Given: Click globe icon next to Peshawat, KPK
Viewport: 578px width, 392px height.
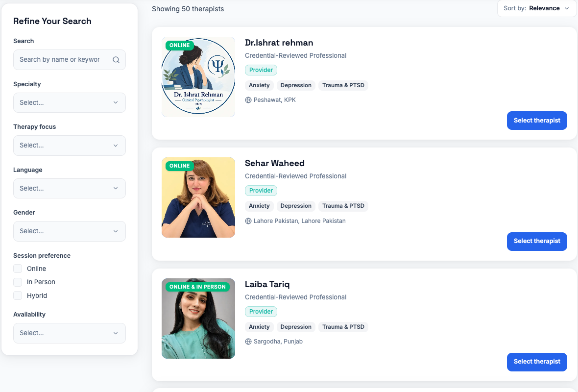Looking at the screenshot, I should pyautogui.click(x=248, y=100).
